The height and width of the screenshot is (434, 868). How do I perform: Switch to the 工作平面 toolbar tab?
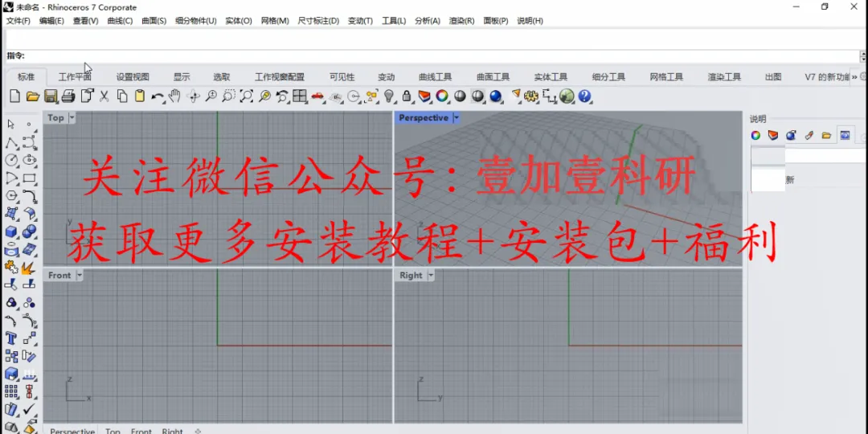point(75,77)
